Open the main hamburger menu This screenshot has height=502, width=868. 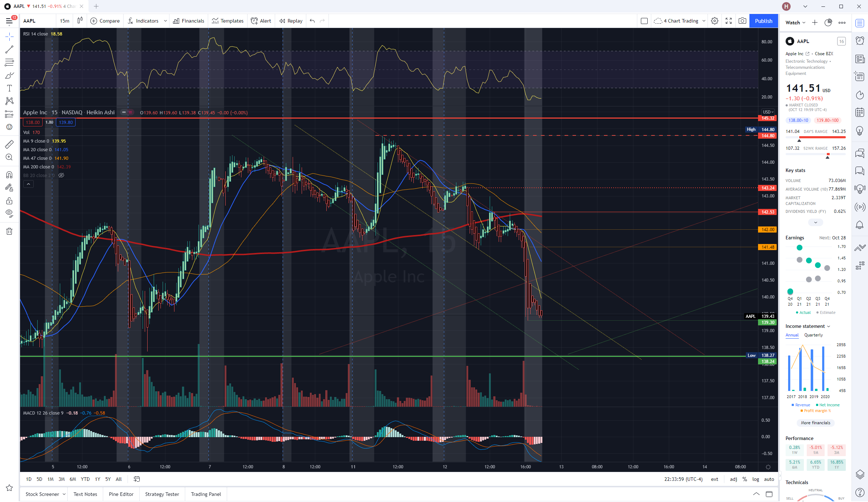click(10, 21)
